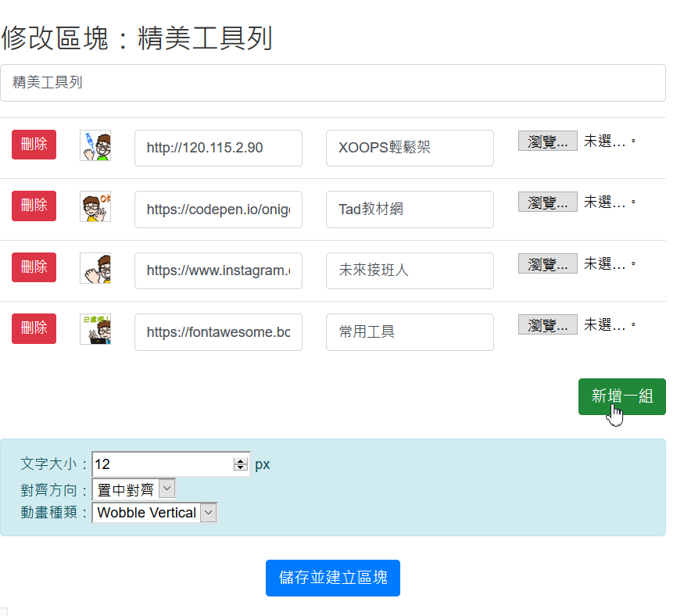Add a new group with 新增一組

pyautogui.click(x=621, y=396)
